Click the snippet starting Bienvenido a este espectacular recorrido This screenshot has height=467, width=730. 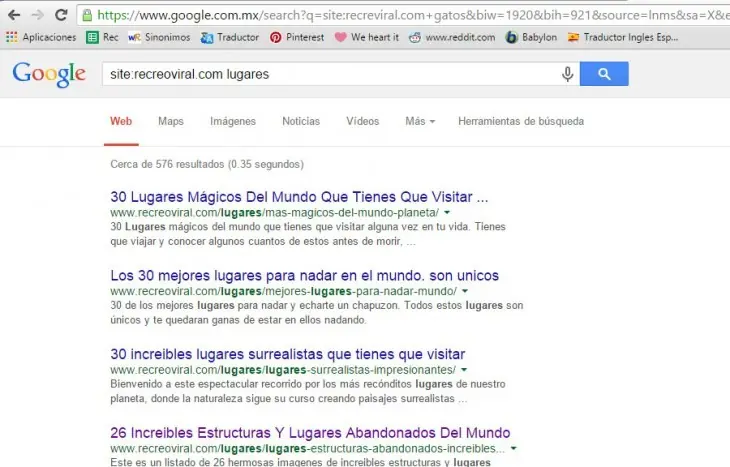(308, 392)
